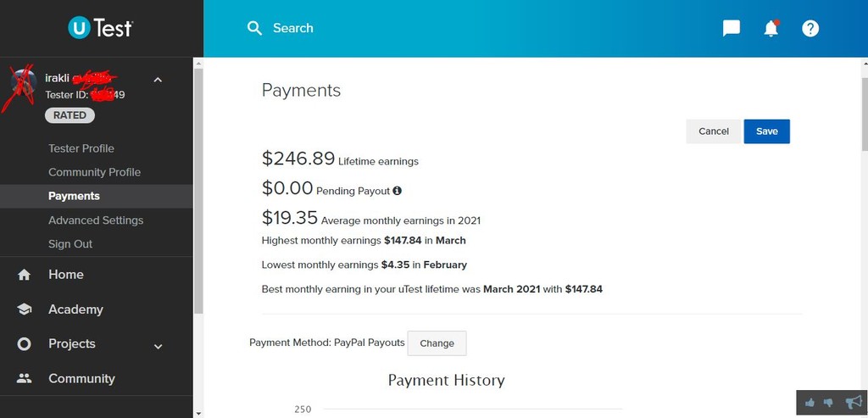Click the Home sidebar icon
868x418 pixels.
24,275
